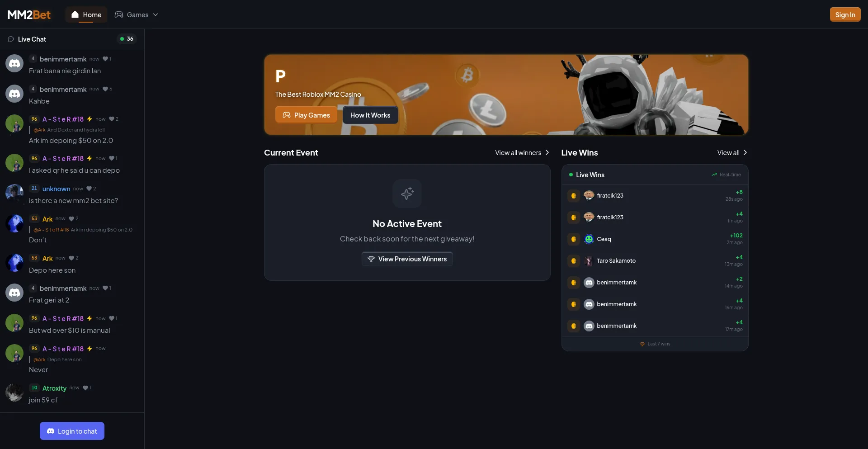The width and height of the screenshot is (868, 449).
Task: Open View all link for Live Wins
Action: click(732, 153)
